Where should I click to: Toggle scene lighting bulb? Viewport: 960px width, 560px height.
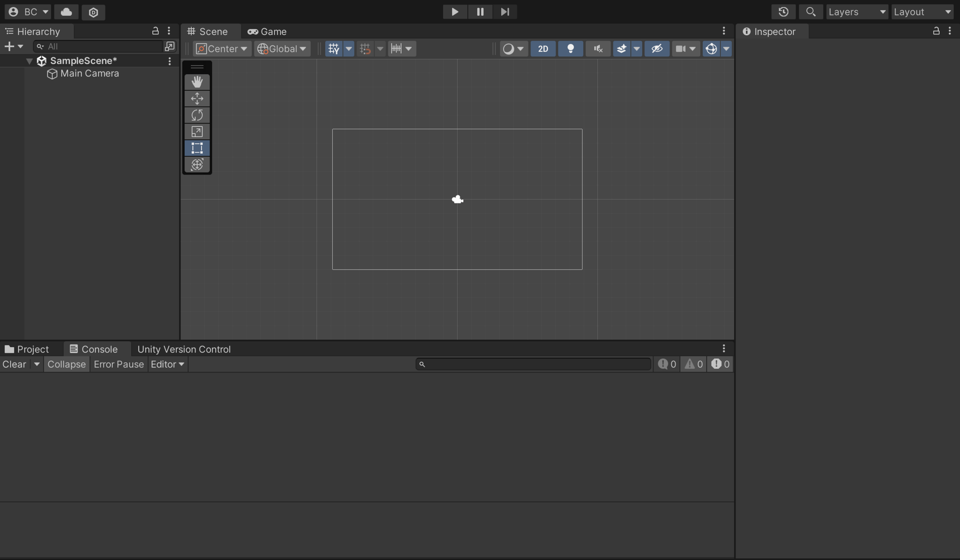click(x=570, y=49)
